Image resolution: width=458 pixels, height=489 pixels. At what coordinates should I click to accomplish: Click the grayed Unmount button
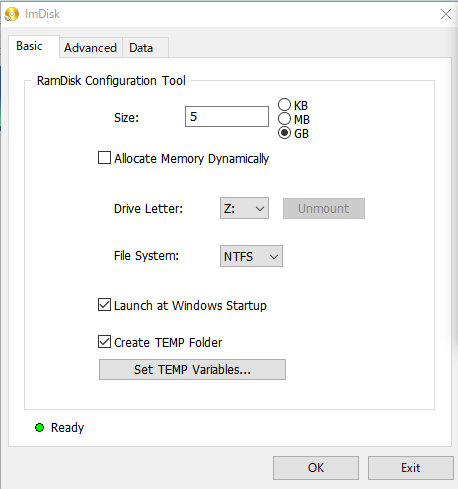(324, 209)
